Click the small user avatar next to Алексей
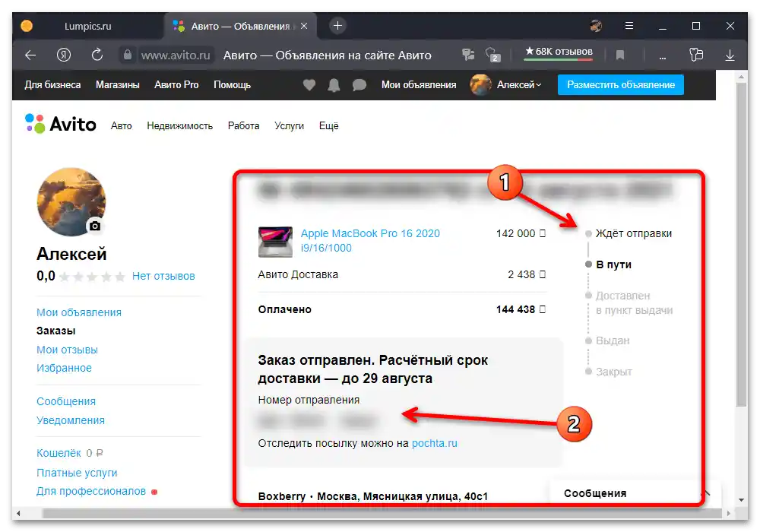 [480, 85]
